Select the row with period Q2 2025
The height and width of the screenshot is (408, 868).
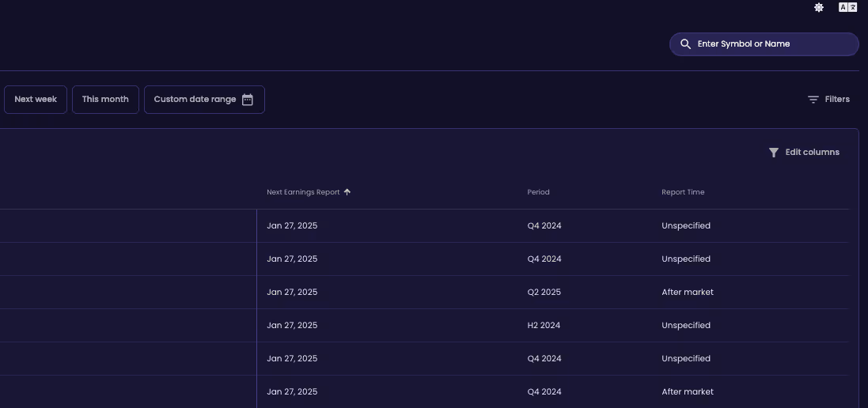click(x=424, y=292)
